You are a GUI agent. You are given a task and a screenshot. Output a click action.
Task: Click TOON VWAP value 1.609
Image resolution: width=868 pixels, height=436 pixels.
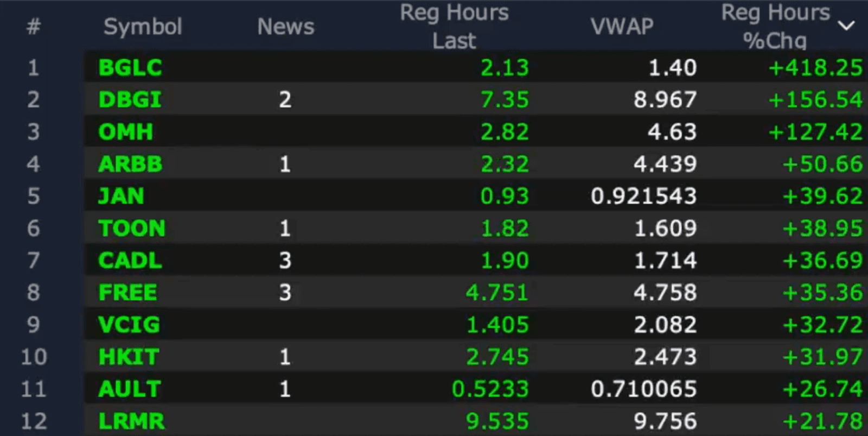(x=666, y=228)
